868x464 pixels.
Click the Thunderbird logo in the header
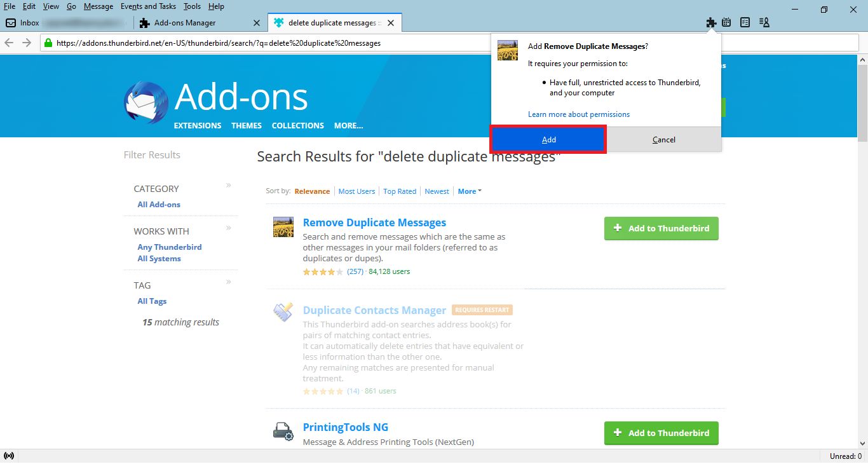146,102
